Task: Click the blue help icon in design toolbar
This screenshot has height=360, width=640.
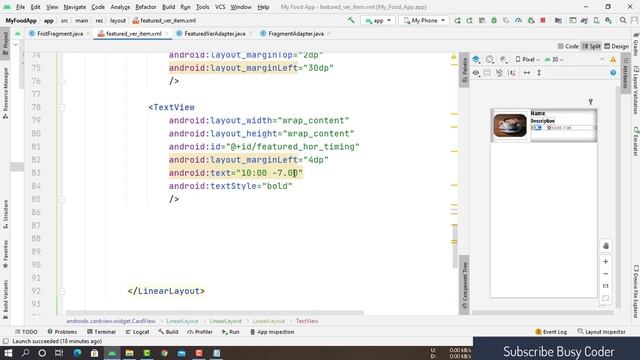Action: tap(613, 73)
